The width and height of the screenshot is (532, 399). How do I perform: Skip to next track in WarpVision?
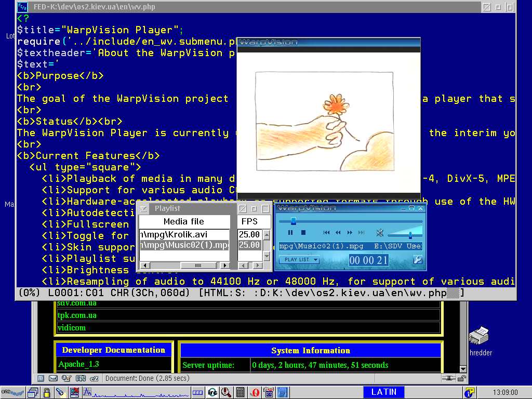tap(362, 232)
